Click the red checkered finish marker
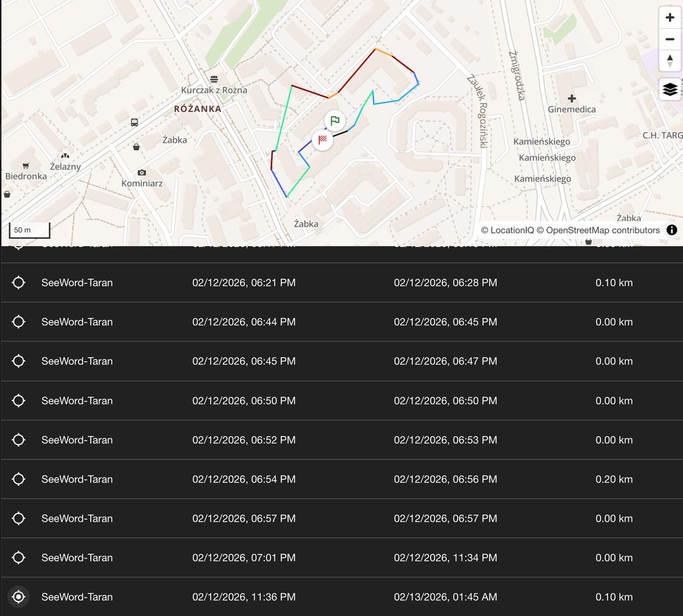 click(323, 140)
